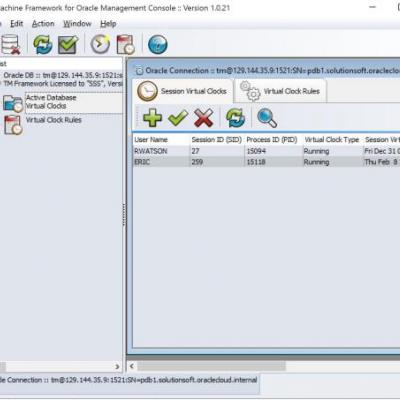Click process ID 15118 cell
The width and height of the screenshot is (400, 400).
(x=273, y=162)
